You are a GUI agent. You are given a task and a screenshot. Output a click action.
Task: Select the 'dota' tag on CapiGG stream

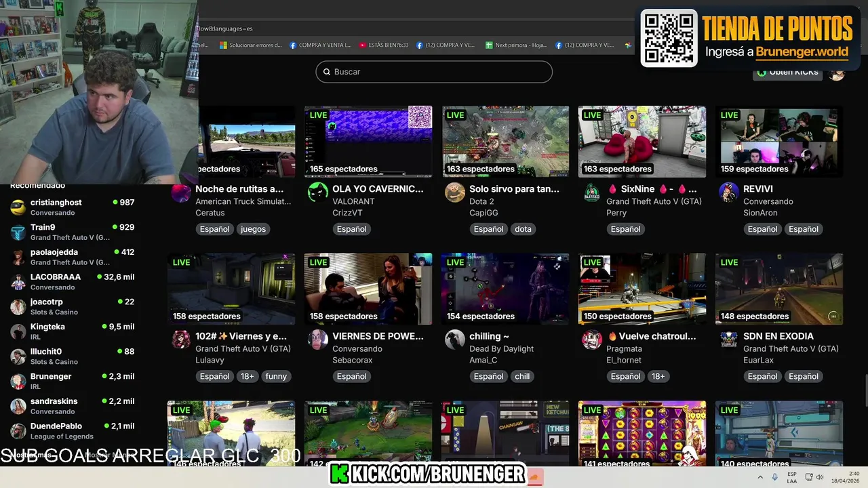[x=523, y=229]
